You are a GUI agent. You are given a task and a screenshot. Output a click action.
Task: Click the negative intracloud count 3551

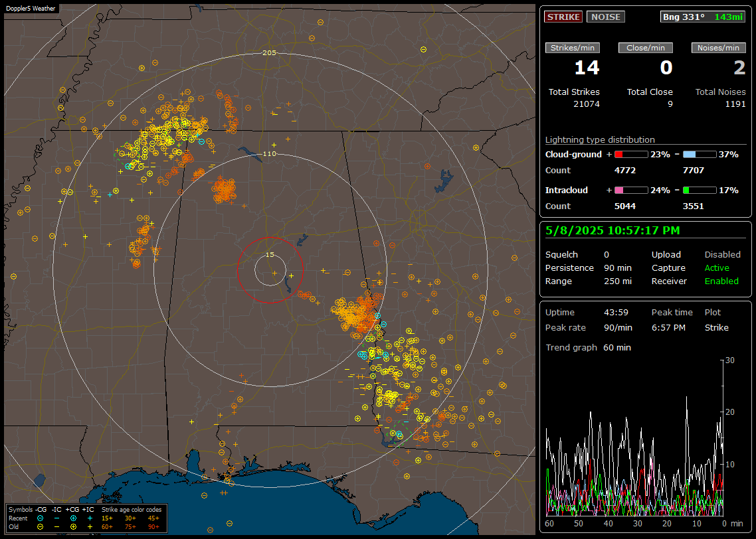point(694,206)
